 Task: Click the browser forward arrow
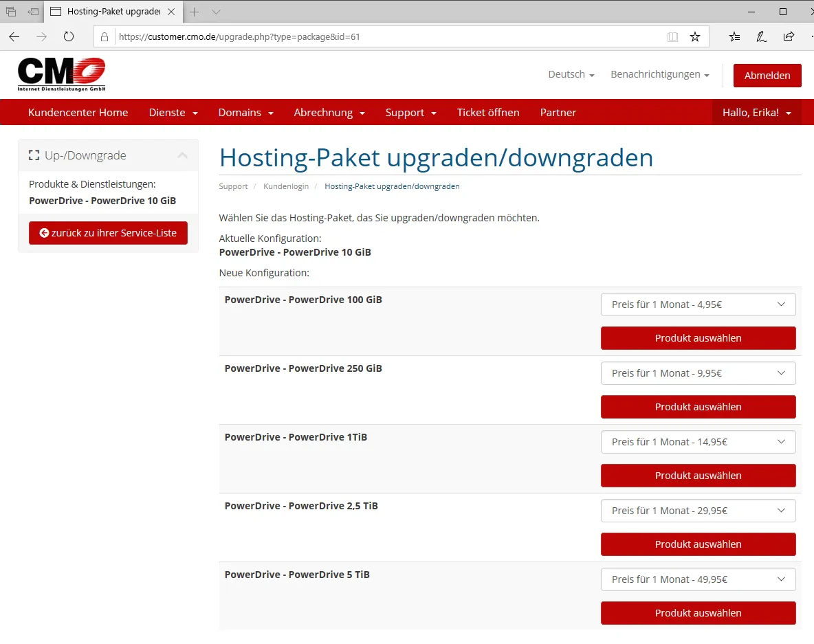41,37
